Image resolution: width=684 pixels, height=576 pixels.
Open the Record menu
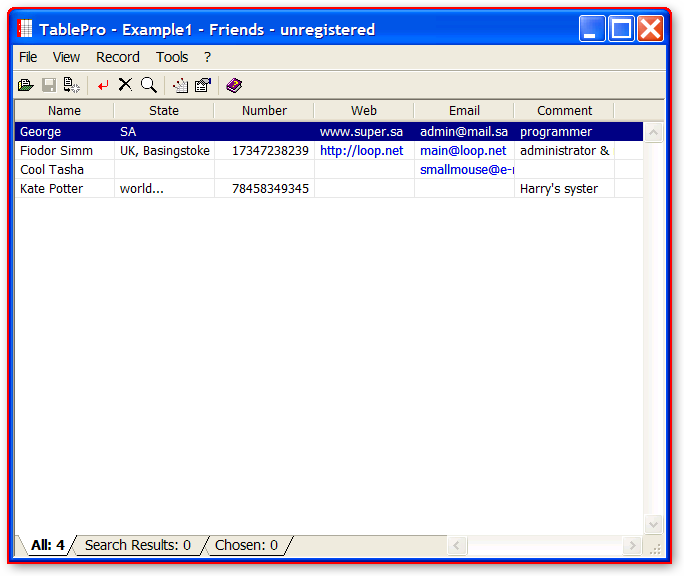click(x=118, y=57)
